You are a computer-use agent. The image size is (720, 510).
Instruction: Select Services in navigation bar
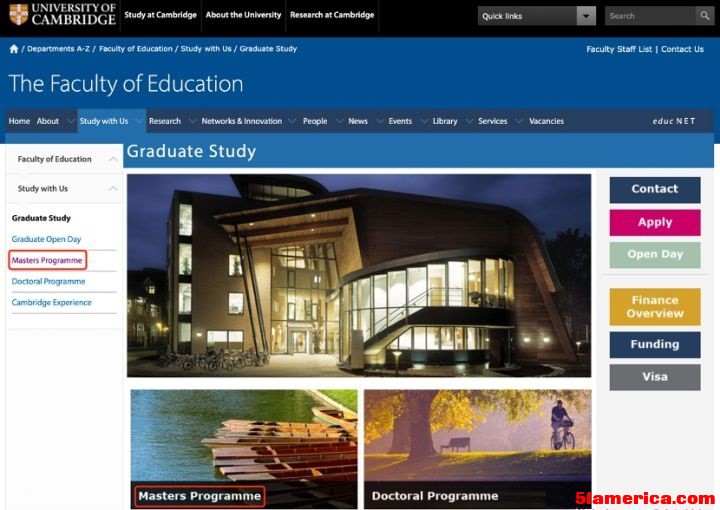coord(493,121)
